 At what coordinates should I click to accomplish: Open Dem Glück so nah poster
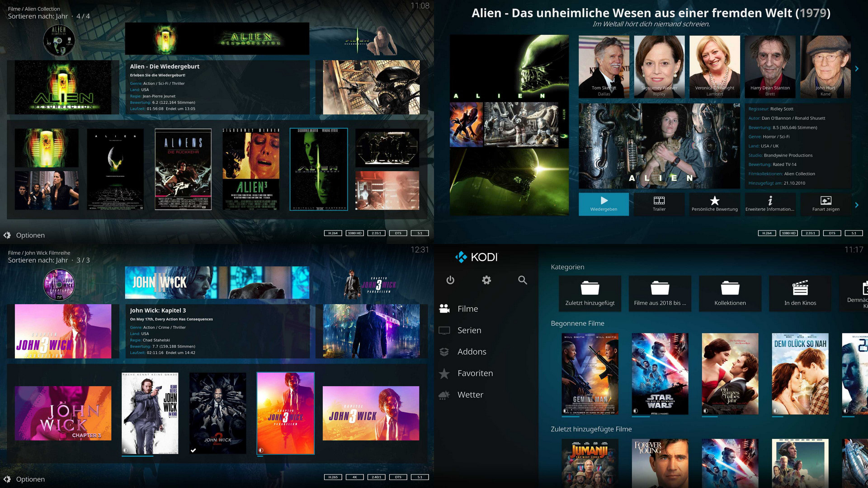click(800, 374)
